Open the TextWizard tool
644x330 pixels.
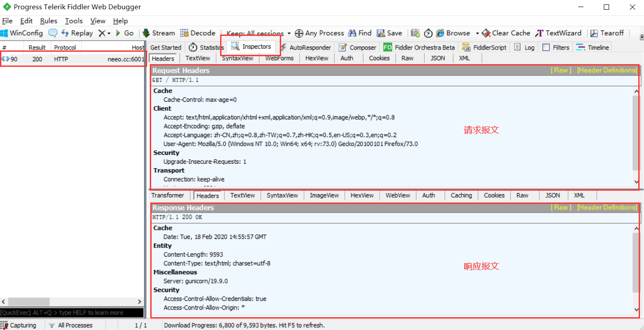558,33
